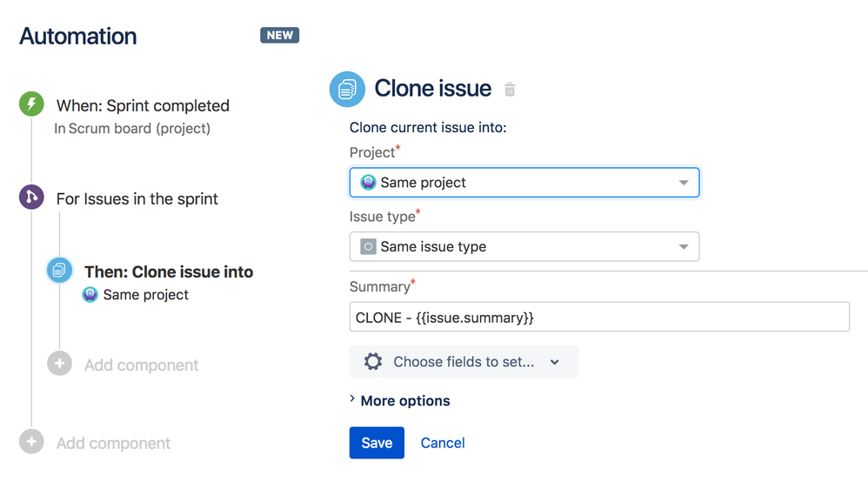The width and height of the screenshot is (868, 489).
Task: Click the gear icon in Choose fields to set
Action: [373, 362]
